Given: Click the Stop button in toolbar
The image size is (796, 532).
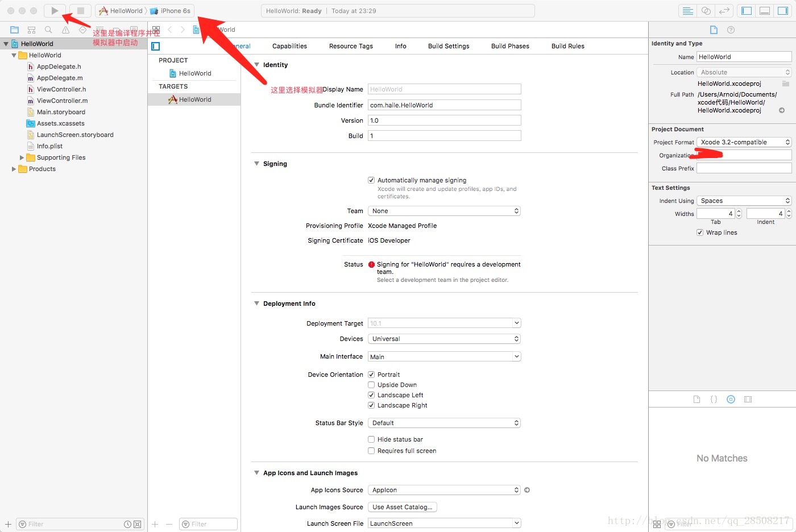Looking at the screenshot, I should tap(81, 11).
